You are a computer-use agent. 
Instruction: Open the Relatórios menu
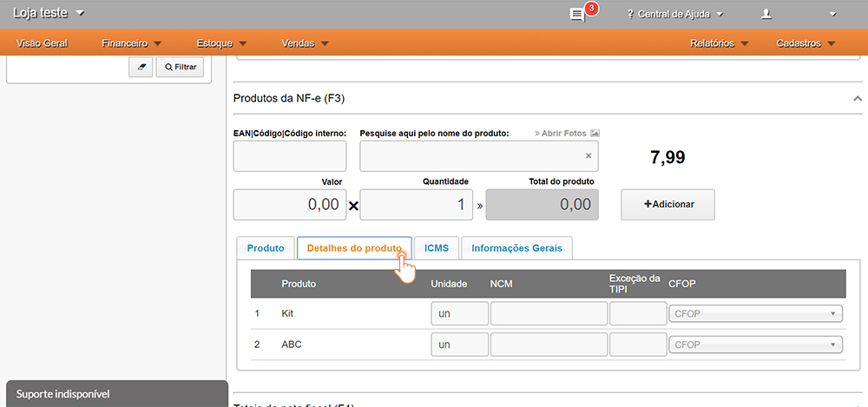[x=719, y=43]
